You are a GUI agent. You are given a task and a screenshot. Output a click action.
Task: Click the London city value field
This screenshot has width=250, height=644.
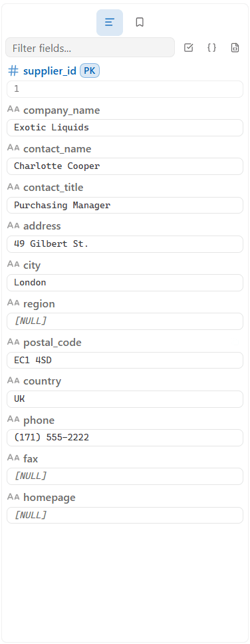125,283
